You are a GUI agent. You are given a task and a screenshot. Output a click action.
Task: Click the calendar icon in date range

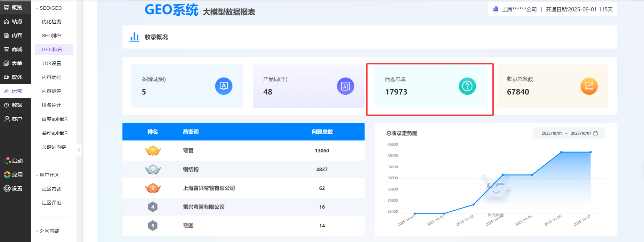595,133
